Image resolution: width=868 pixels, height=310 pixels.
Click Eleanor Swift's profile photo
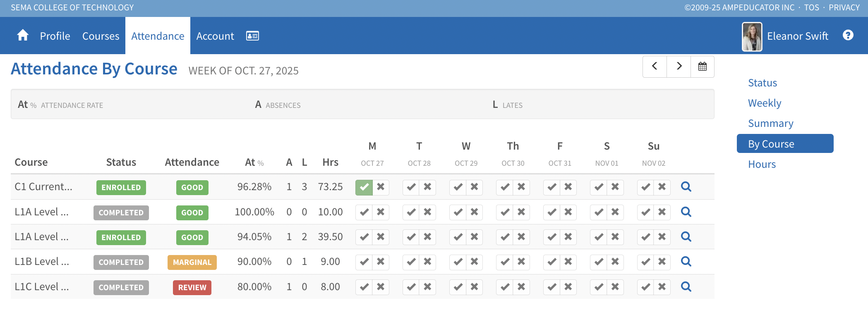(752, 37)
